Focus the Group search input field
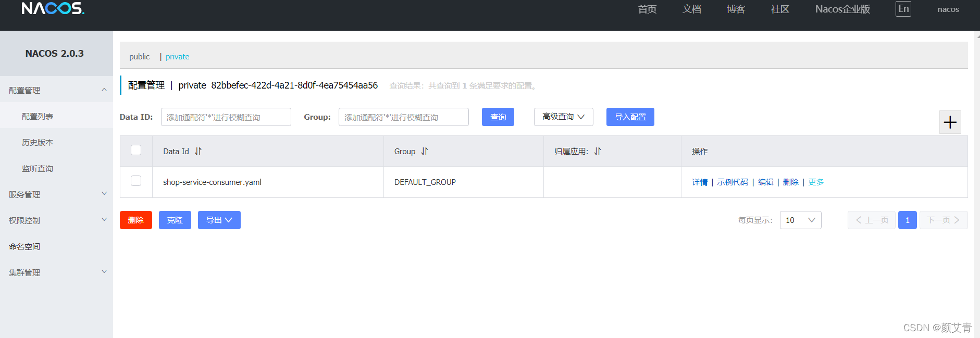 coord(403,117)
